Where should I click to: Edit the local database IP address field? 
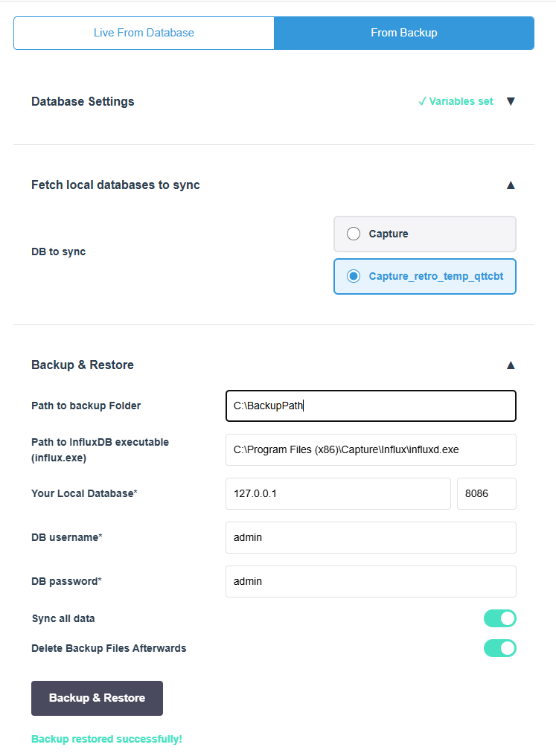(338, 493)
